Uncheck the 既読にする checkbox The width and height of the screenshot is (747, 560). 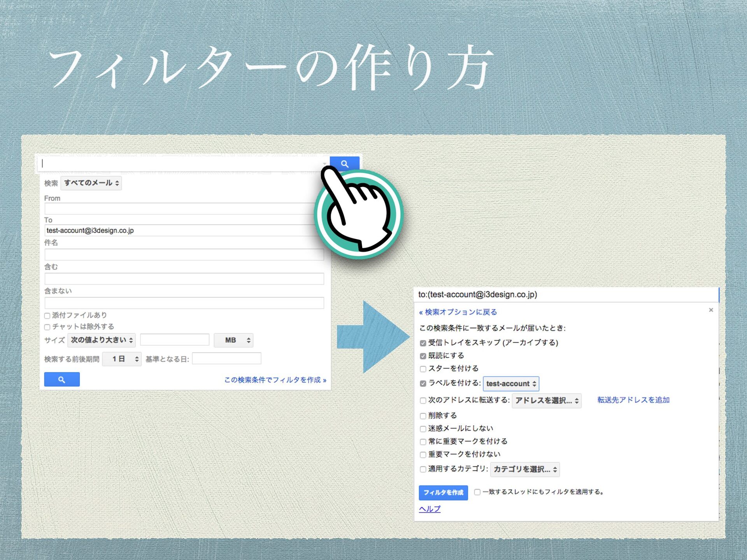point(423,356)
